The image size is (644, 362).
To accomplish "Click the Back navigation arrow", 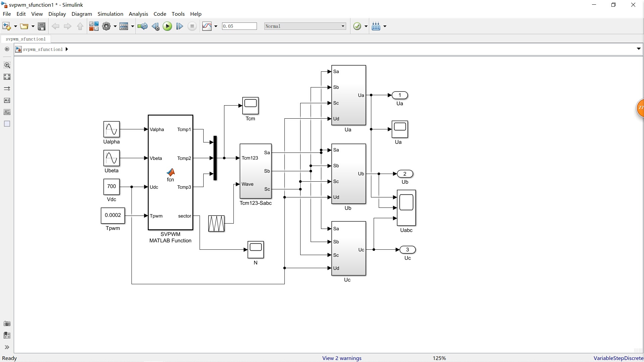I will click(x=55, y=26).
